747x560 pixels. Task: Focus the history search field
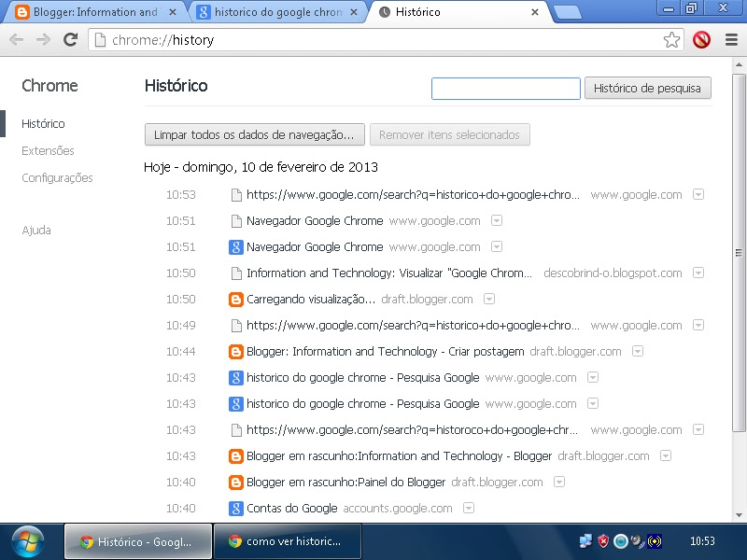[505, 89]
